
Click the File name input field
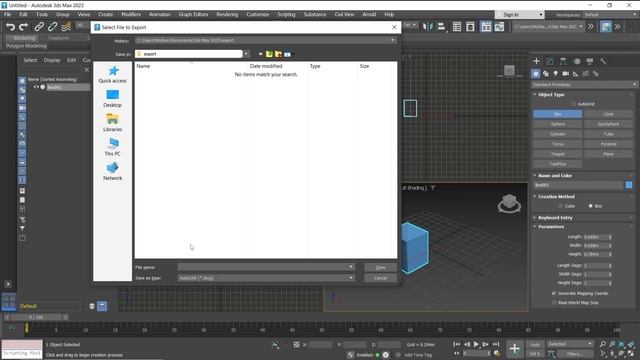[x=262, y=267]
